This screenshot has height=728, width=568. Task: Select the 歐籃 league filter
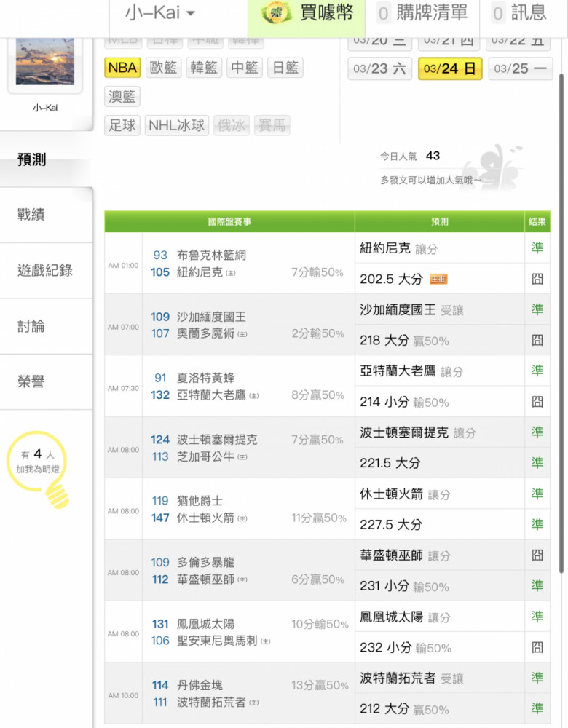163,68
